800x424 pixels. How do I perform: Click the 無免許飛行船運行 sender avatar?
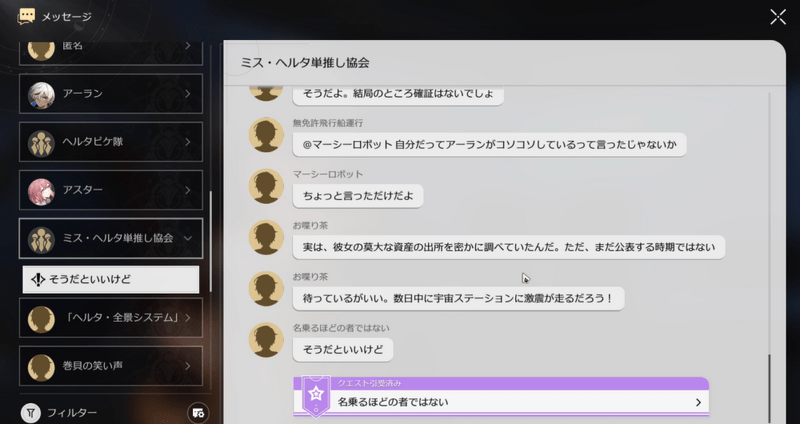click(265, 136)
